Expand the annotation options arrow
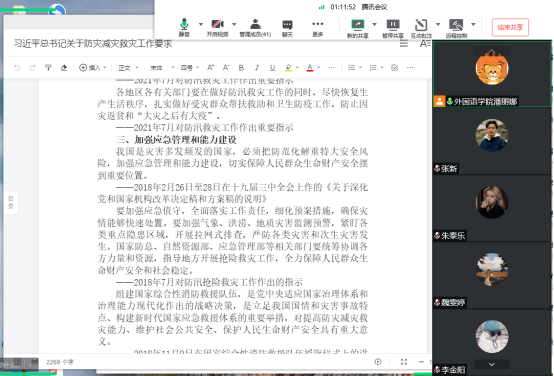The width and height of the screenshot is (554, 376). [438, 24]
